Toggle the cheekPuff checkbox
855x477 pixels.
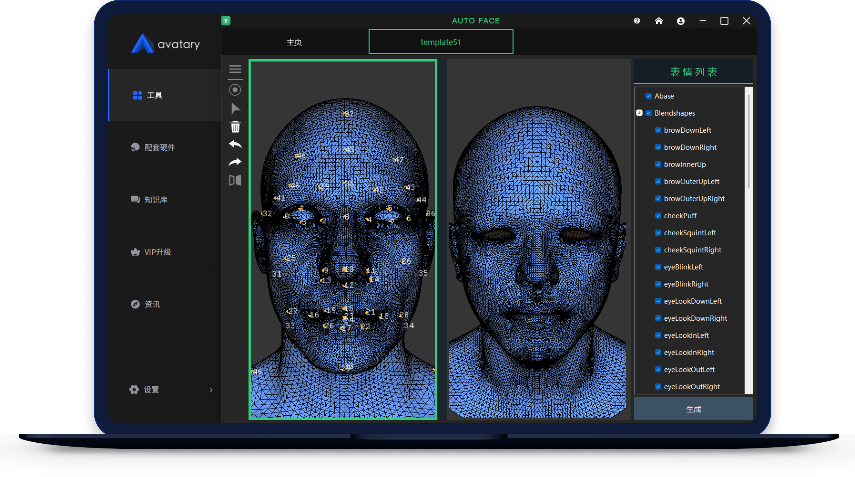658,216
